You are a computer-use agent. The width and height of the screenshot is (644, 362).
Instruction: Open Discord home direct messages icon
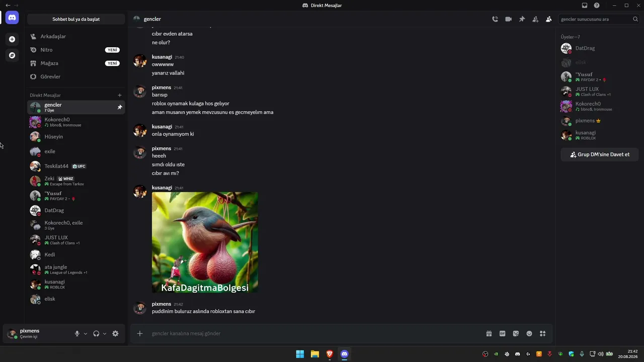[x=12, y=18]
